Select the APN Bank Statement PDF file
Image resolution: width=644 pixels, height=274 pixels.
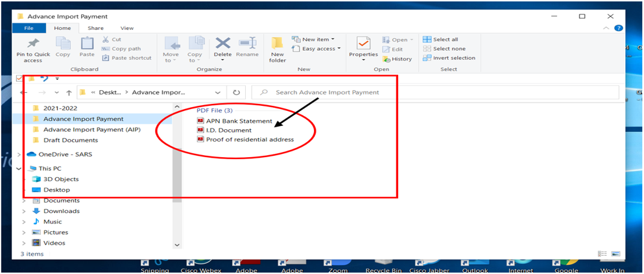click(239, 121)
